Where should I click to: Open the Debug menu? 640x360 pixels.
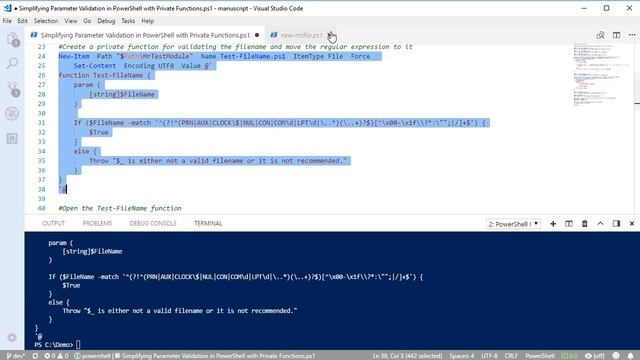(x=106, y=21)
